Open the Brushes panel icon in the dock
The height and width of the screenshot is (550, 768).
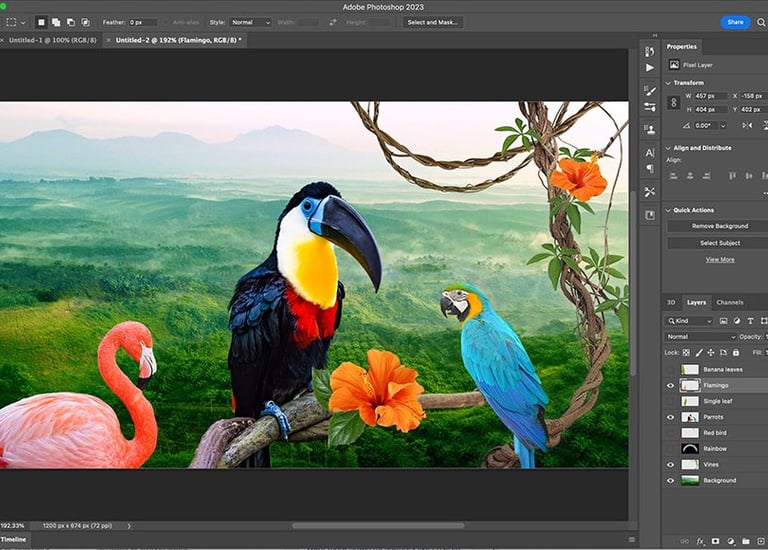649,91
